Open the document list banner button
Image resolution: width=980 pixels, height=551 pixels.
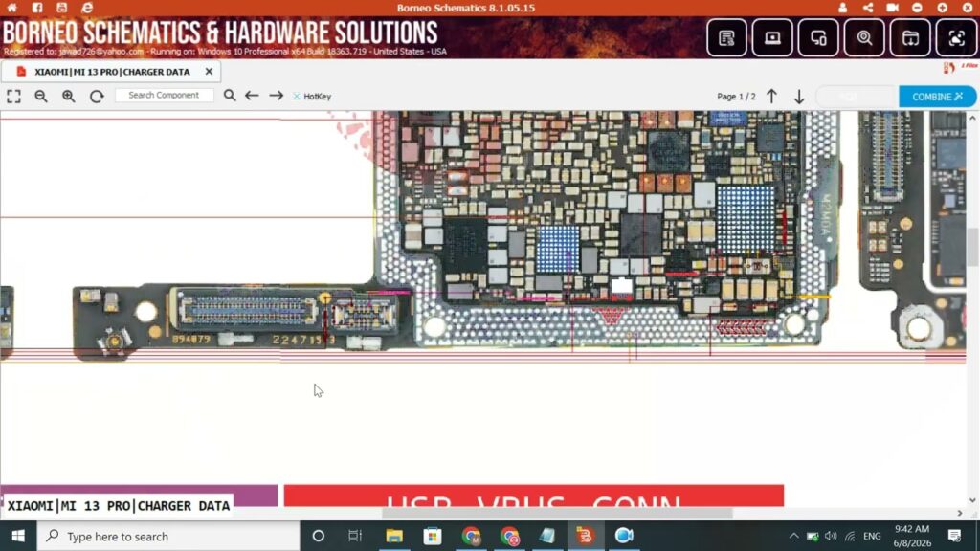coord(727,38)
